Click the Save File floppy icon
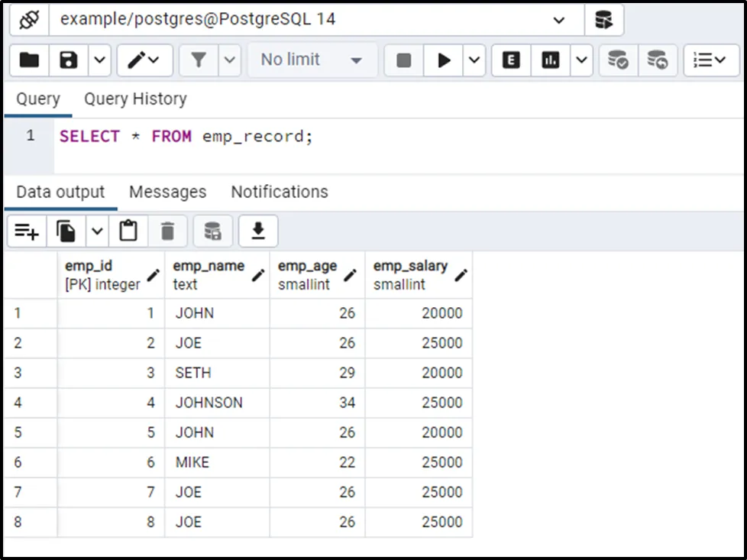The width and height of the screenshot is (747, 560). 69,60
